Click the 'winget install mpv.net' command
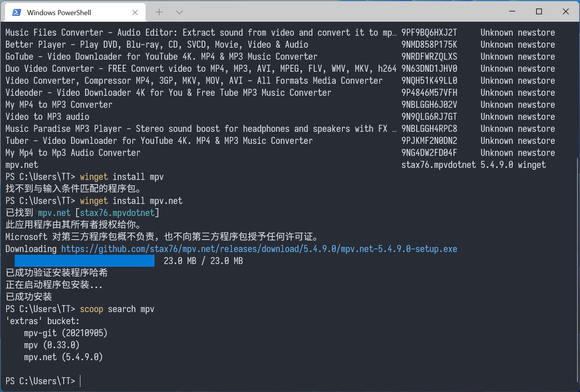Screen dimensions: 580x392 (x=131, y=201)
